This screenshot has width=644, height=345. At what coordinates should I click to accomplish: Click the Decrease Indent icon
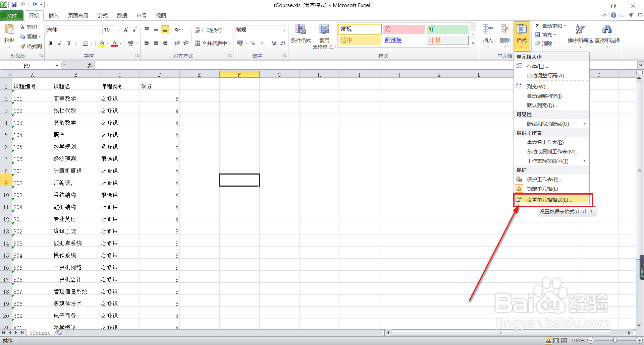177,43
